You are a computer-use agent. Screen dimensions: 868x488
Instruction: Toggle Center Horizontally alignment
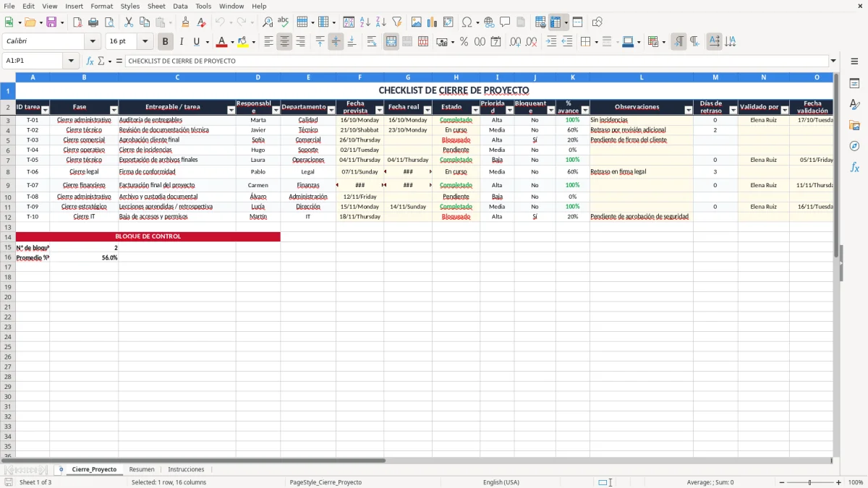click(284, 42)
